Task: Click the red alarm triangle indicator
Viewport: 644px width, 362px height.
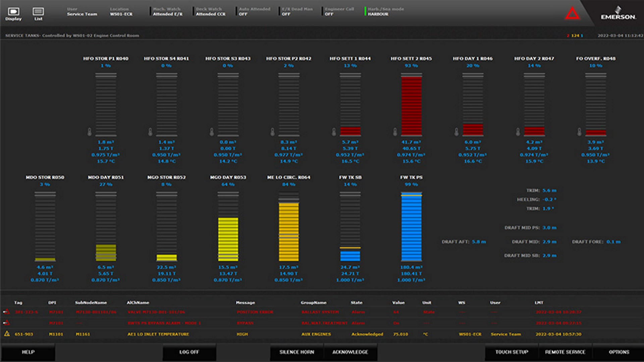Action: click(x=572, y=14)
